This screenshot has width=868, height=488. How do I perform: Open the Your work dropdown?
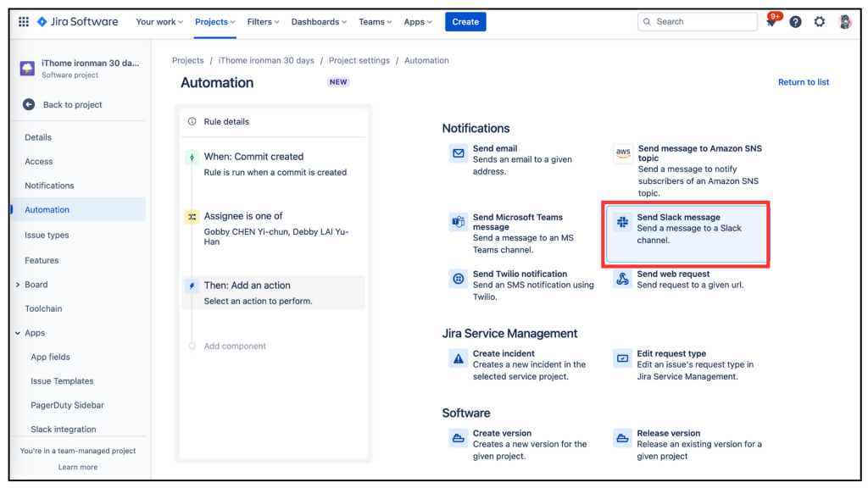[159, 21]
